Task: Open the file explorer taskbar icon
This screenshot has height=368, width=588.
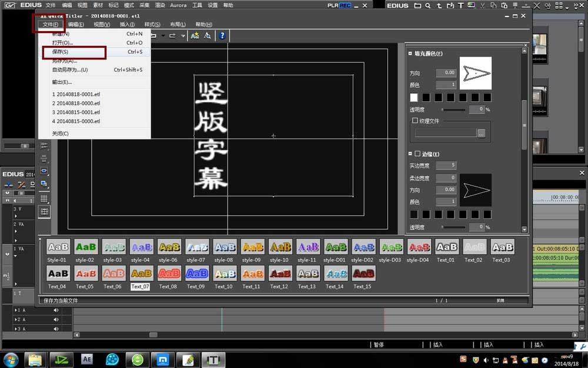Action: point(35,360)
